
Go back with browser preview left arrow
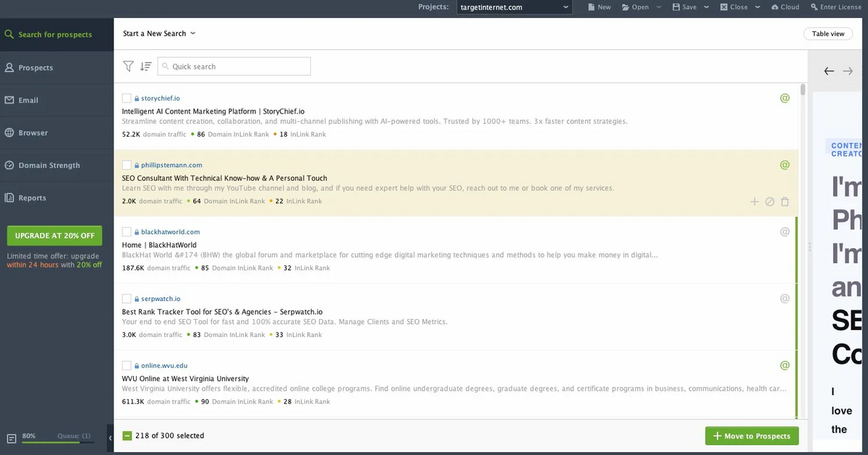829,71
